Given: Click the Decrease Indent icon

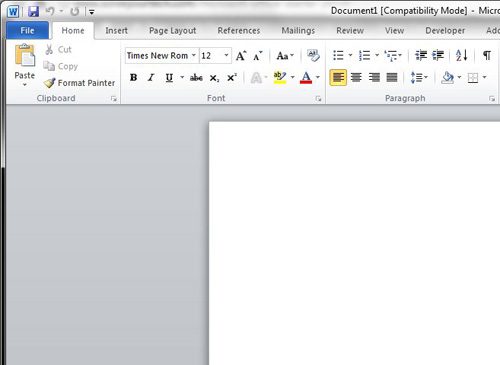Looking at the screenshot, I should pos(421,55).
